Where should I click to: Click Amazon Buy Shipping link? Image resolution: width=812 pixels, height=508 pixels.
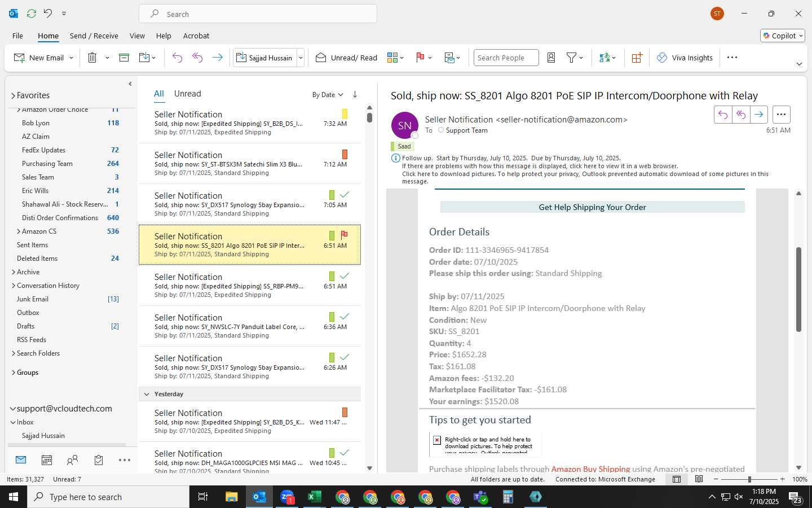pos(590,468)
